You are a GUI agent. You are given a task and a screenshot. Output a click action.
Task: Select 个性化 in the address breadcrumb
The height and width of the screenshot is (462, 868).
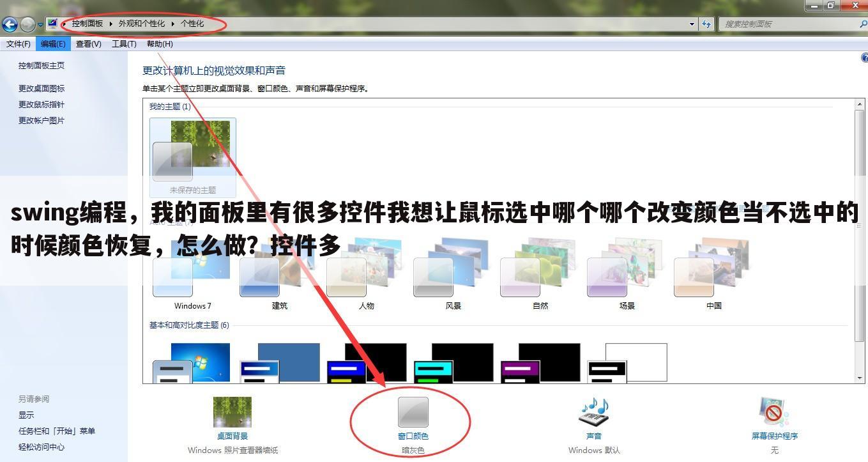[x=192, y=24]
